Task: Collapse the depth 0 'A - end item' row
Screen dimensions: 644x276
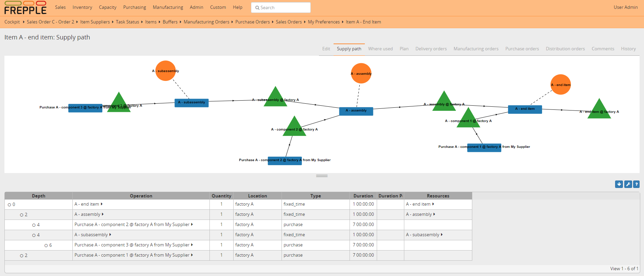Action: [x=10, y=205]
